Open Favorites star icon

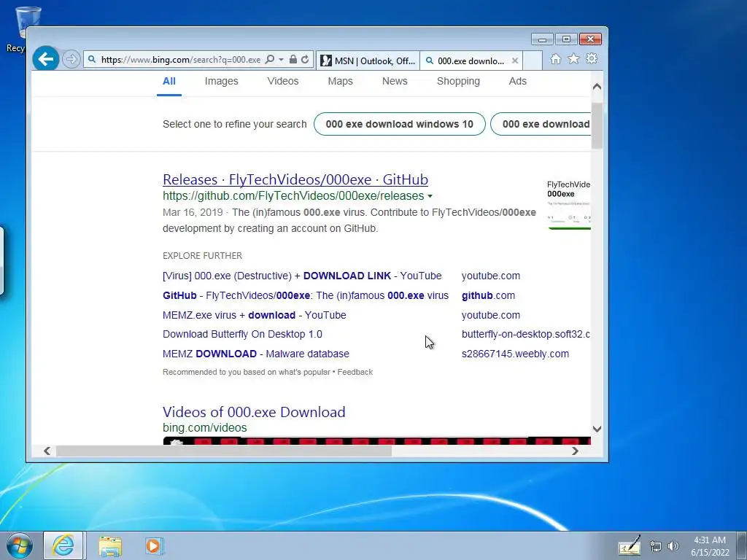573,58
